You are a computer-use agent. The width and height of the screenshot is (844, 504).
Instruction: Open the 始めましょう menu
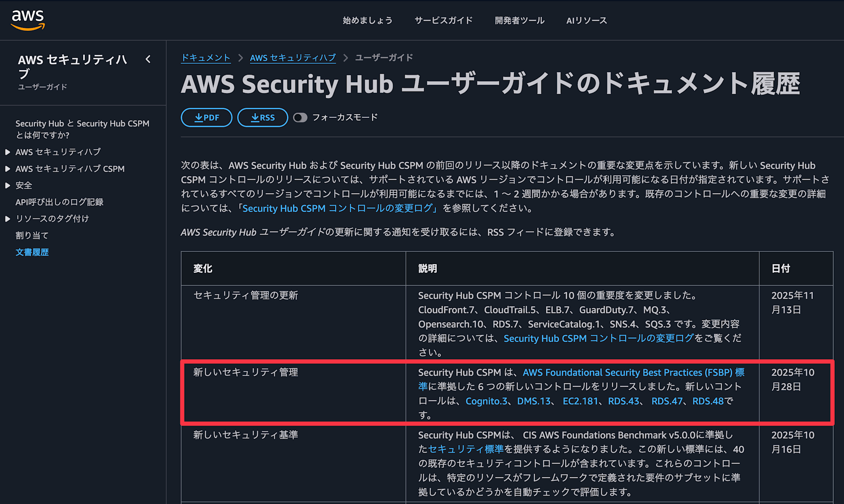[367, 20]
